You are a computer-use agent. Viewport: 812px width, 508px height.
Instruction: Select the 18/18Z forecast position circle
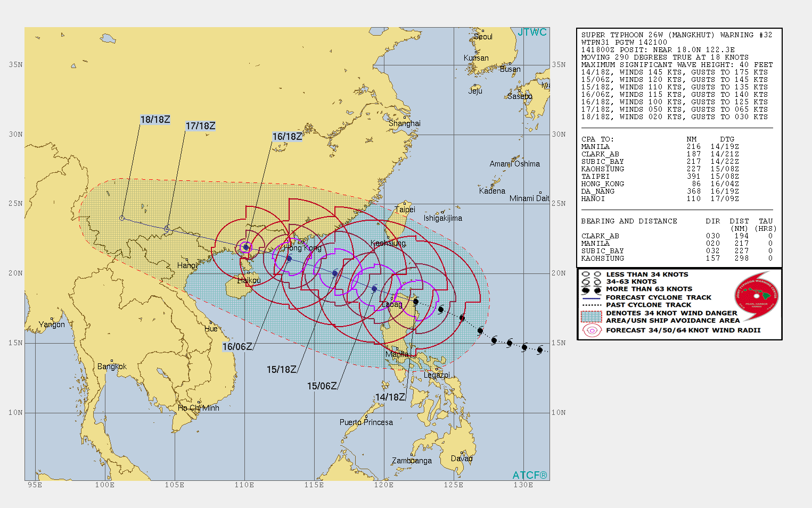click(122, 218)
